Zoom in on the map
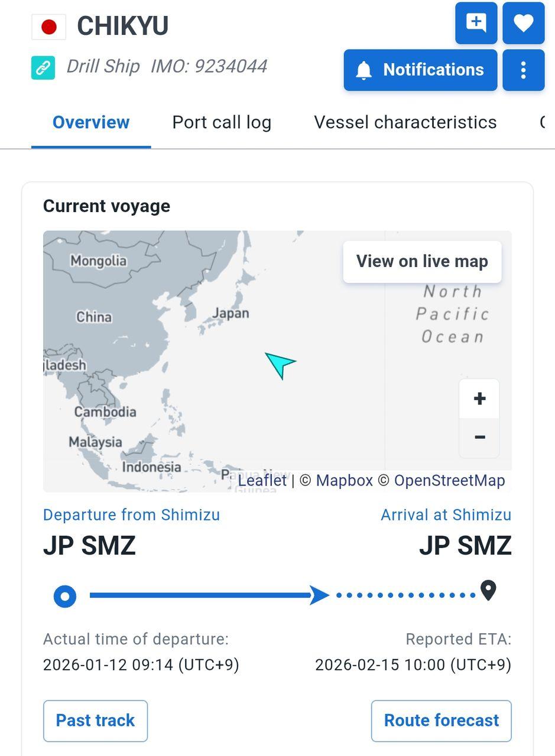Viewport: 555px width, 756px height. point(479,399)
